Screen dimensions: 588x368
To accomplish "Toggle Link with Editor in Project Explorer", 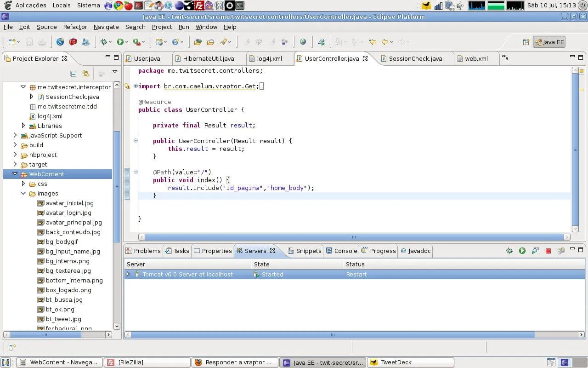I will click(x=85, y=74).
